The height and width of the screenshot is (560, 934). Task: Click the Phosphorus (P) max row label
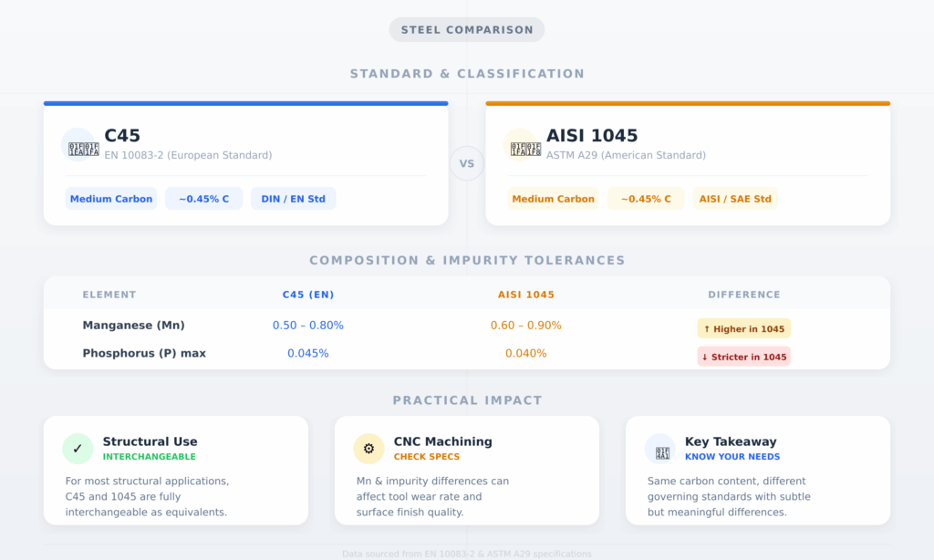(144, 353)
